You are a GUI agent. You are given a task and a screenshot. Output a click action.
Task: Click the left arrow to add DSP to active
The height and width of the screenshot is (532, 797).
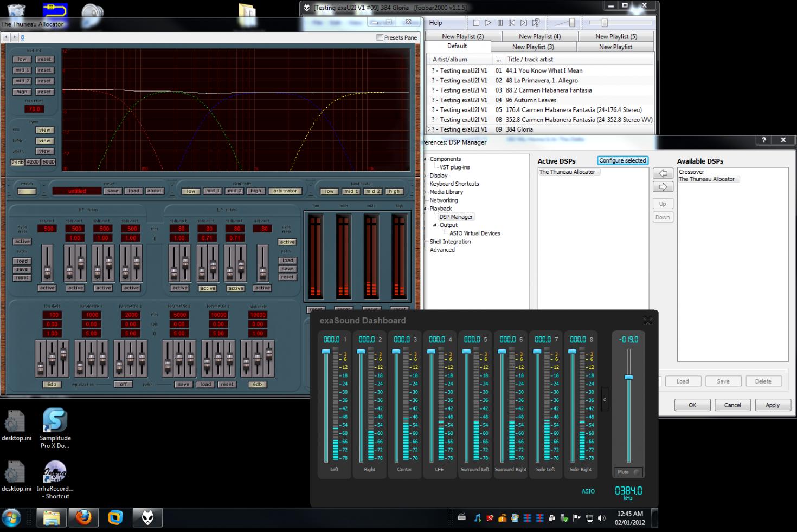(663, 173)
